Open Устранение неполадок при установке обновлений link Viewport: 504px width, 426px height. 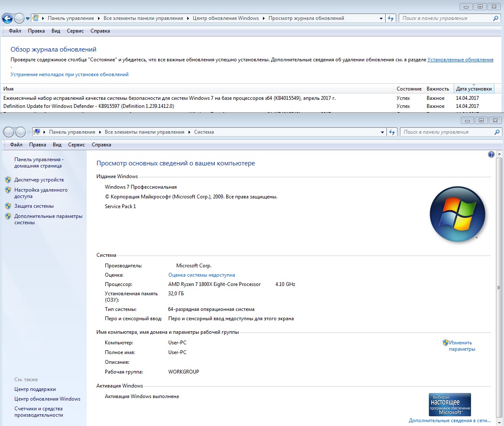click(69, 74)
